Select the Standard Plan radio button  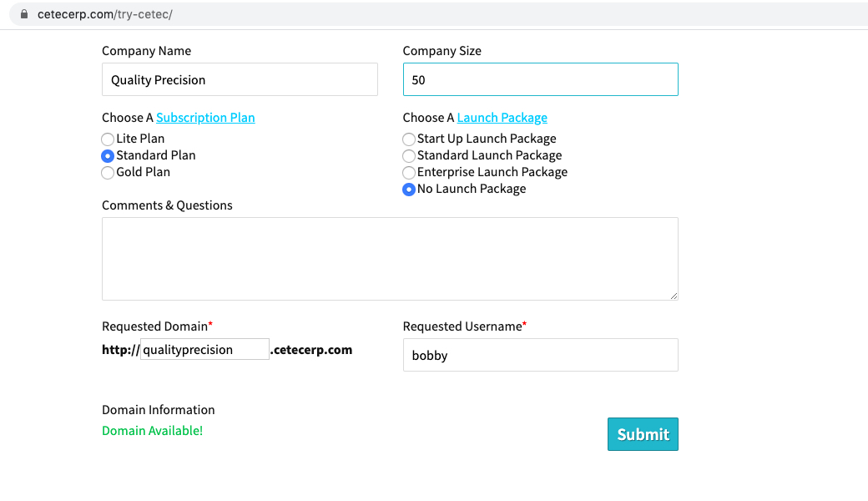[x=108, y=156]
